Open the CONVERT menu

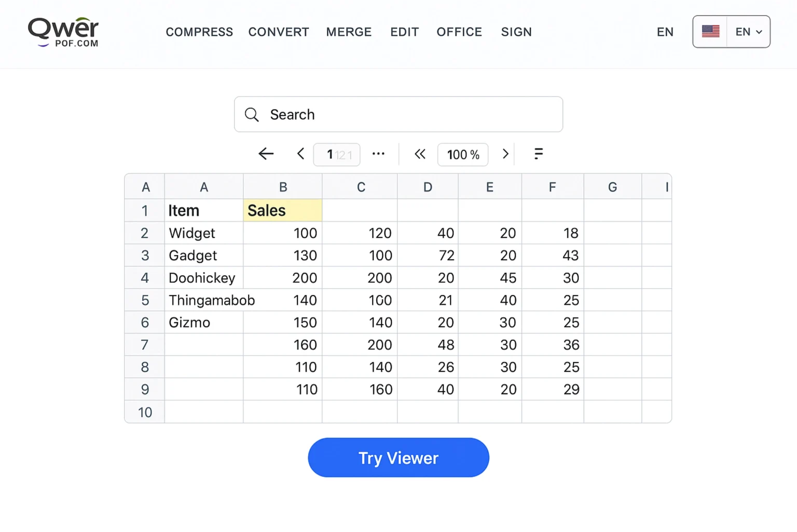pos(279,32)
